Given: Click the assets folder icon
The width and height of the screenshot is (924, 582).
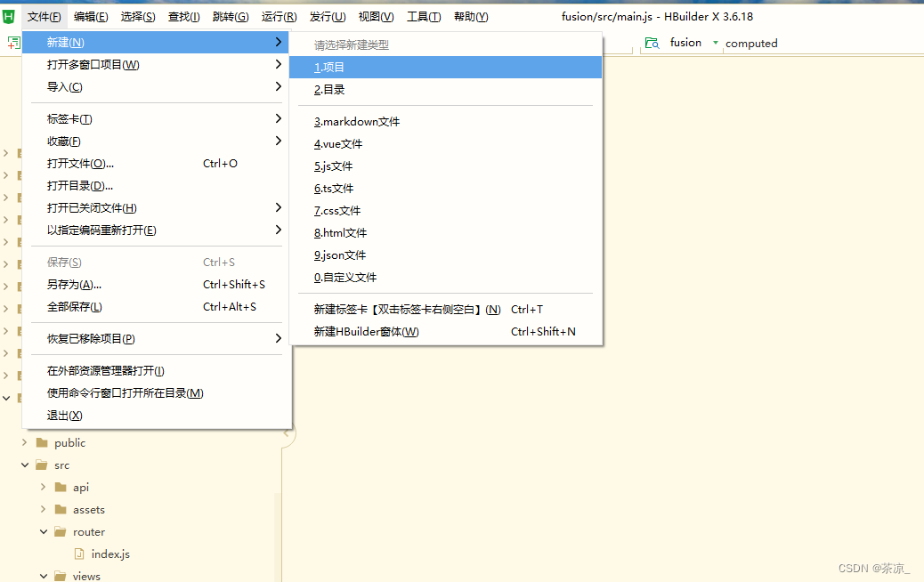Looking at the screenshot, I should coord(61,509).
